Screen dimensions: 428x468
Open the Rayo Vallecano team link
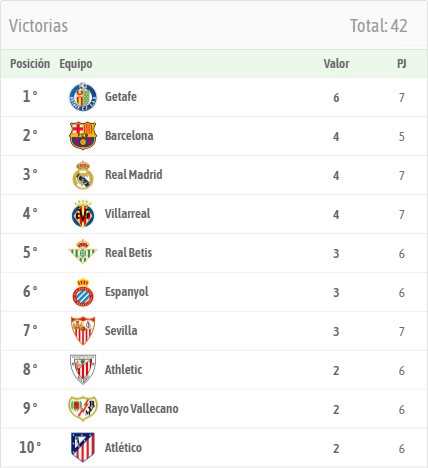[142, 409]
